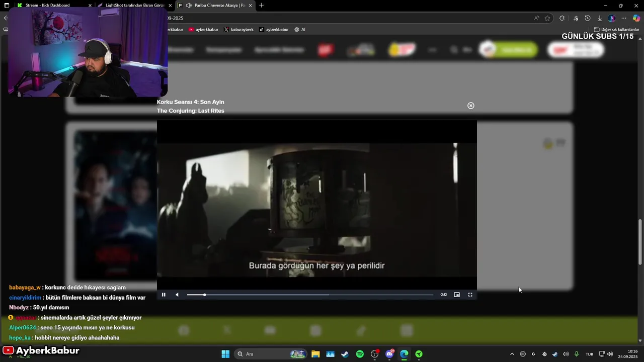
Task: Switch to Paribu Cineverse Akasya tab
Action: [215, 5]
